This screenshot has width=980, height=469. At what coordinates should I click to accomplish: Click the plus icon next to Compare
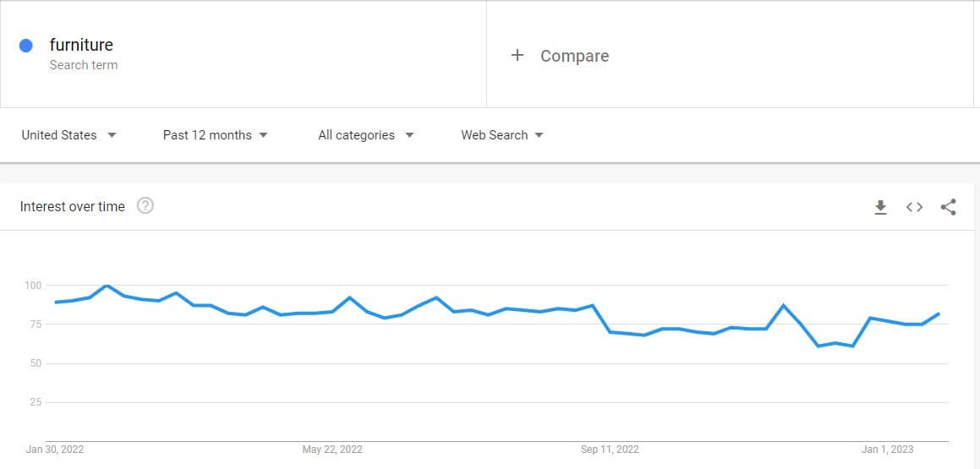pos(517,56)
